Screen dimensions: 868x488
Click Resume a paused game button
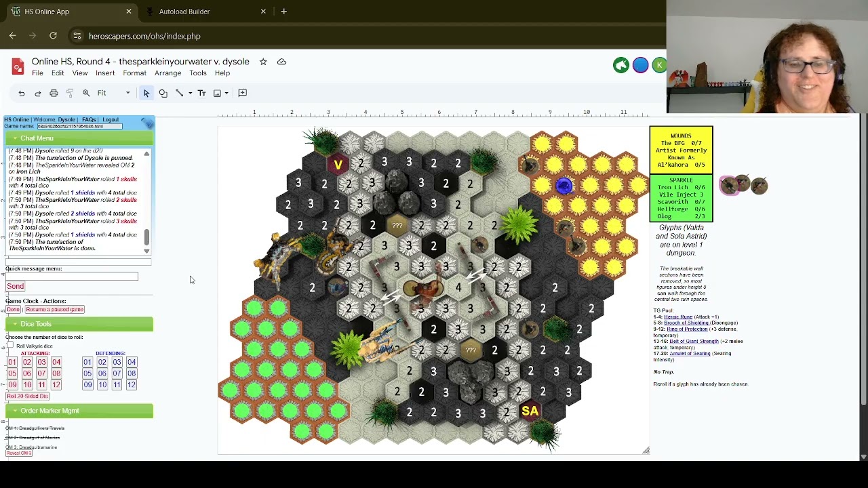[55, 310]
